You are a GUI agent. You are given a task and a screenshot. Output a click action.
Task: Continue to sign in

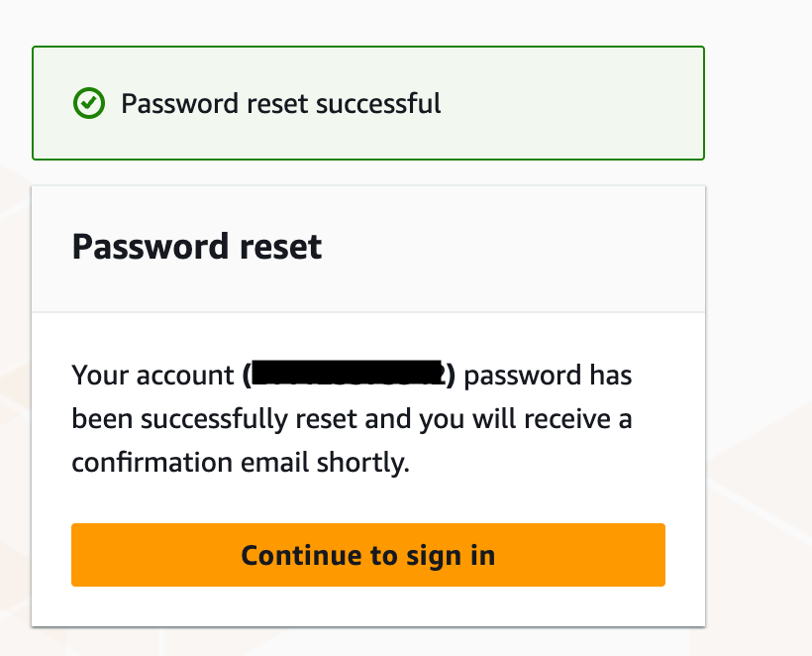click(x=368, y=555)
